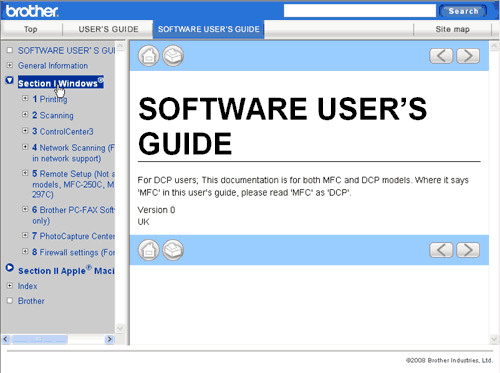This screenshot has width=500, height=373.
Task: Go to next page using bottom arrow
Action: click(x=468, y=250)
